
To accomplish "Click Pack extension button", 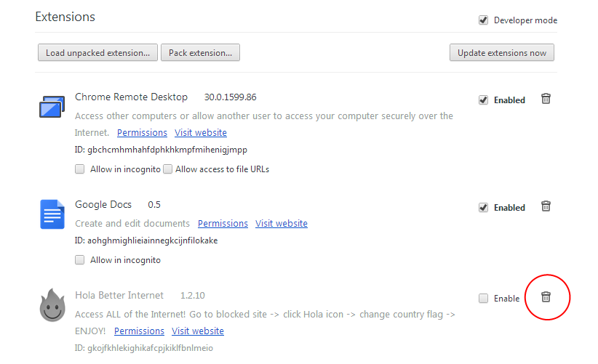I will tap(200, 52).
